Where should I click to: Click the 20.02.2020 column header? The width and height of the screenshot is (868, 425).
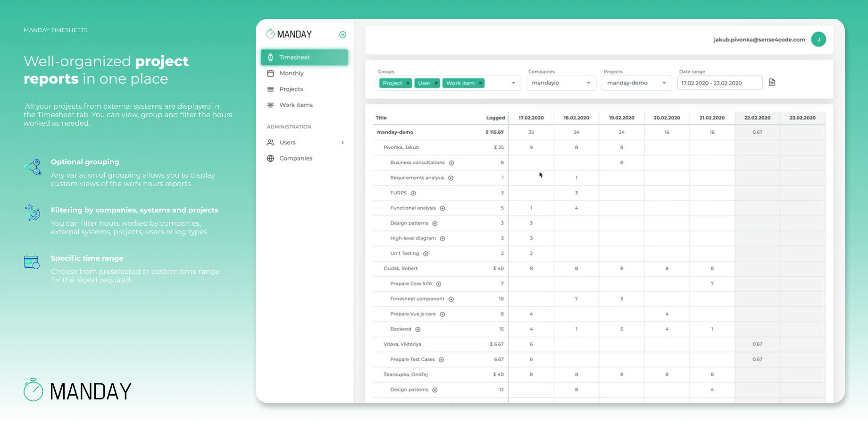[x=667, y=118]
